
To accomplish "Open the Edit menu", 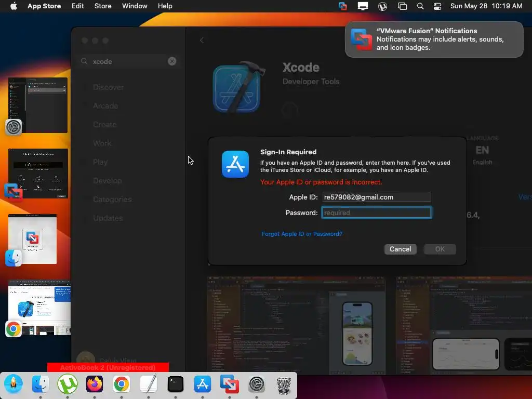I will click(x=78, y=6).
